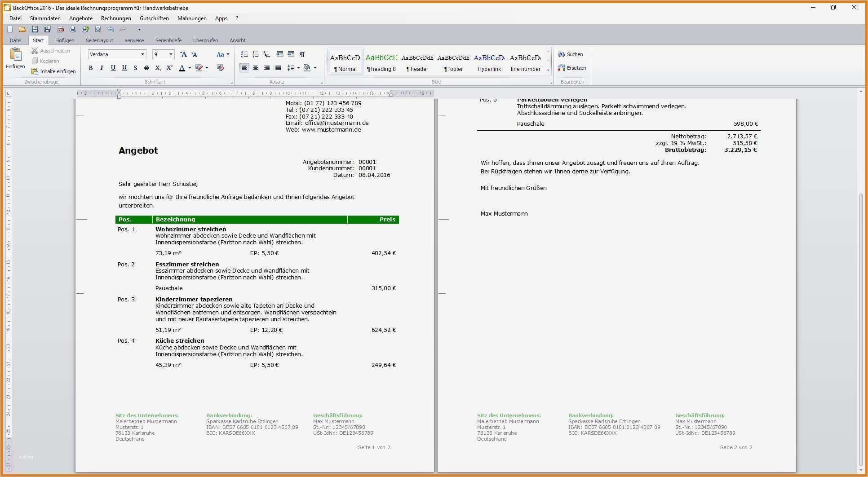Viewport: 868px width, 477px height.
Task: Open the font color dropdown arrow
Action: (190, 68)
